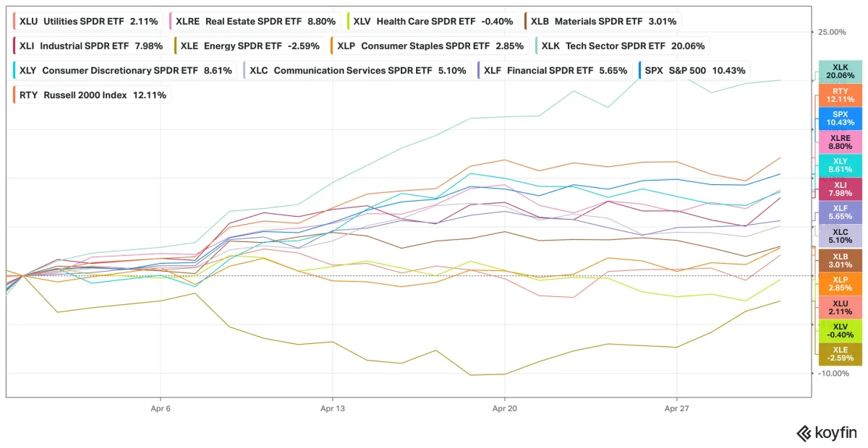Click the koyfin logo
The height and width of the screenshot is (448, 868).
pyautogui.click(x=827, y=433)
